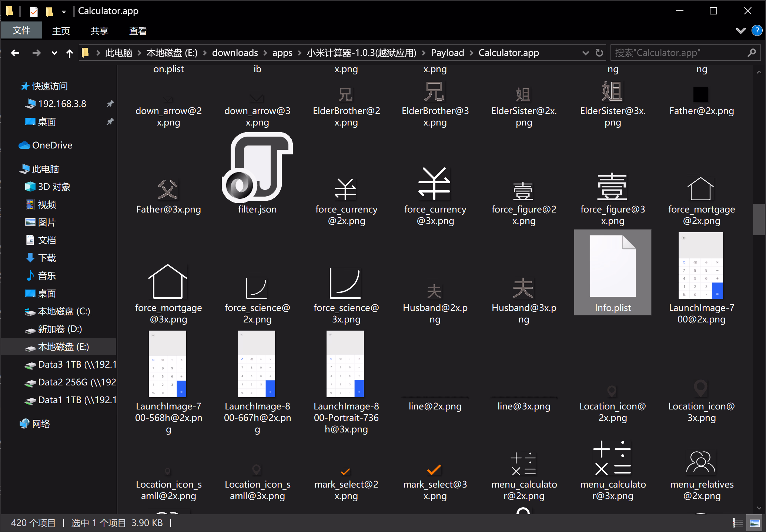The width and height of the screenshot is (766, 532).
Task: Click the Refresh button in address bar
Action: click(599, 53)
